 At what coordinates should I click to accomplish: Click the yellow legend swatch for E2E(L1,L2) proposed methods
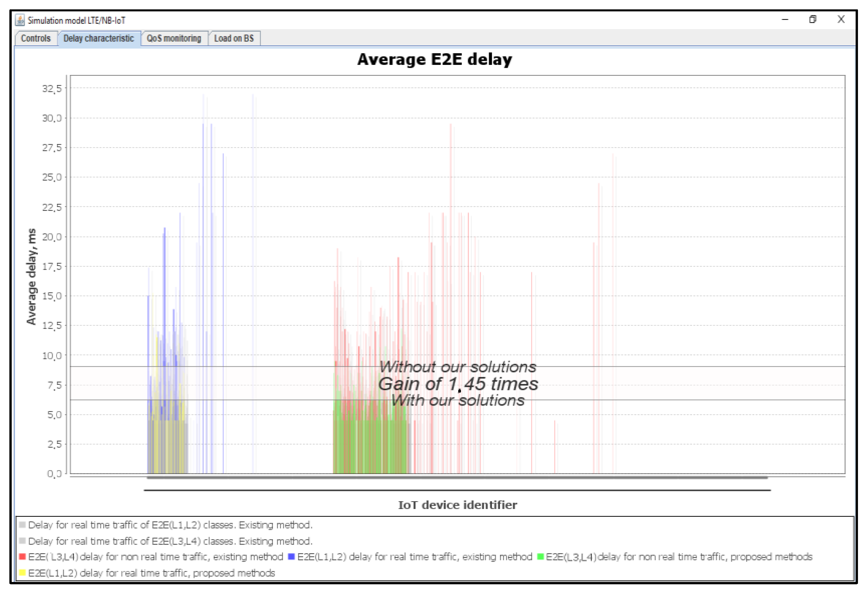coord(22,573)
